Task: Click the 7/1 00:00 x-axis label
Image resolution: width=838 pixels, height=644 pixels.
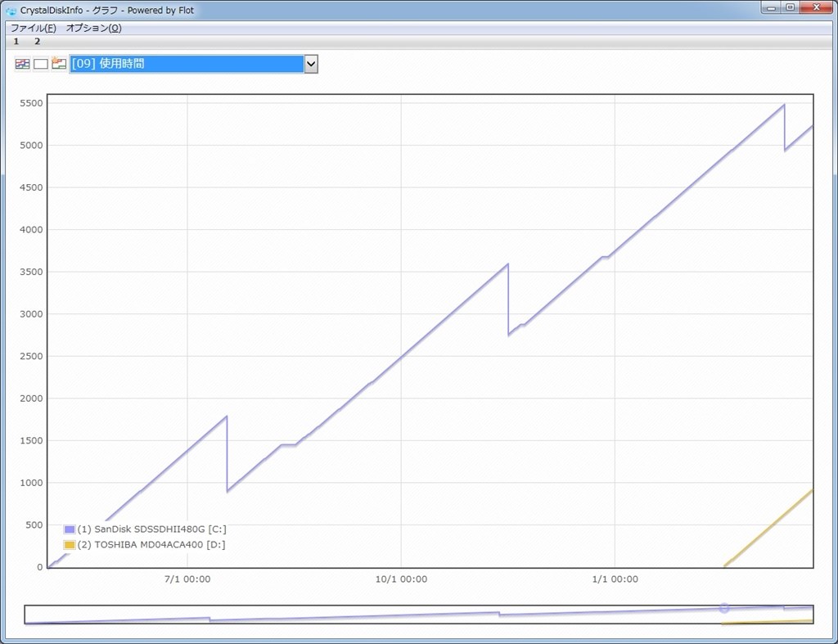Action: [187, 579]
